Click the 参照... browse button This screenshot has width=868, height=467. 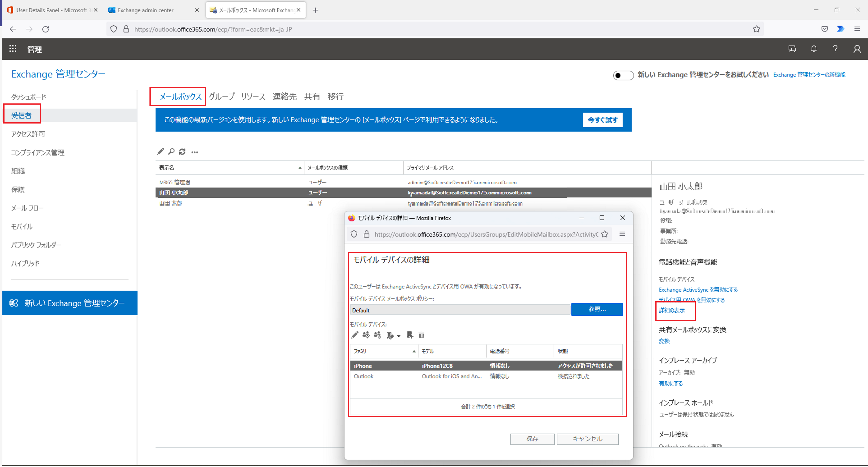coord(597,309)
